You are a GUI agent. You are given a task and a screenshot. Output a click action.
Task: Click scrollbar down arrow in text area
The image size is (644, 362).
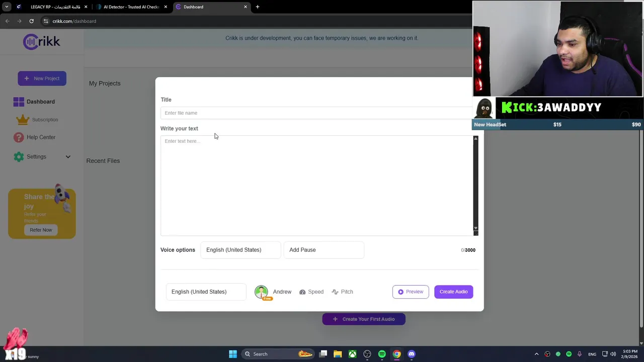[475, 228]
